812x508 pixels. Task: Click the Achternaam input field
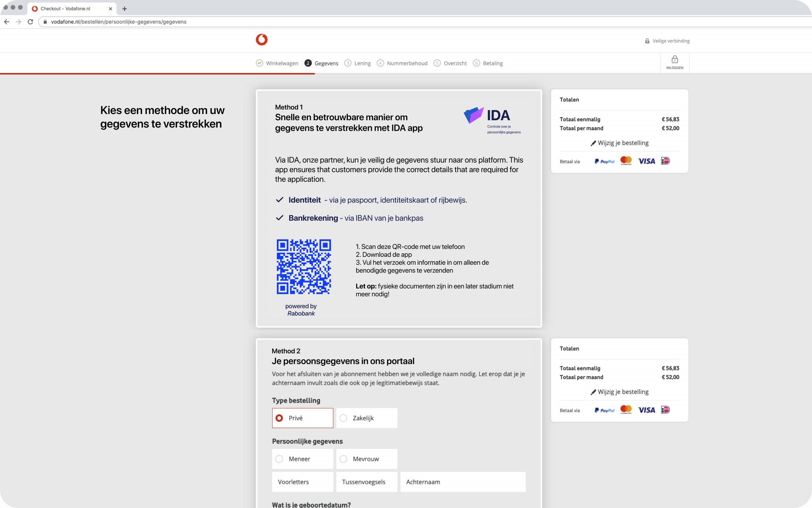[x=463, y=482]
